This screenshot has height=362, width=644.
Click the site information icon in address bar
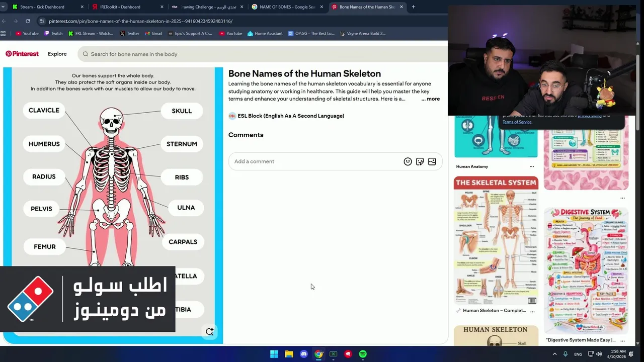point(42,21)
